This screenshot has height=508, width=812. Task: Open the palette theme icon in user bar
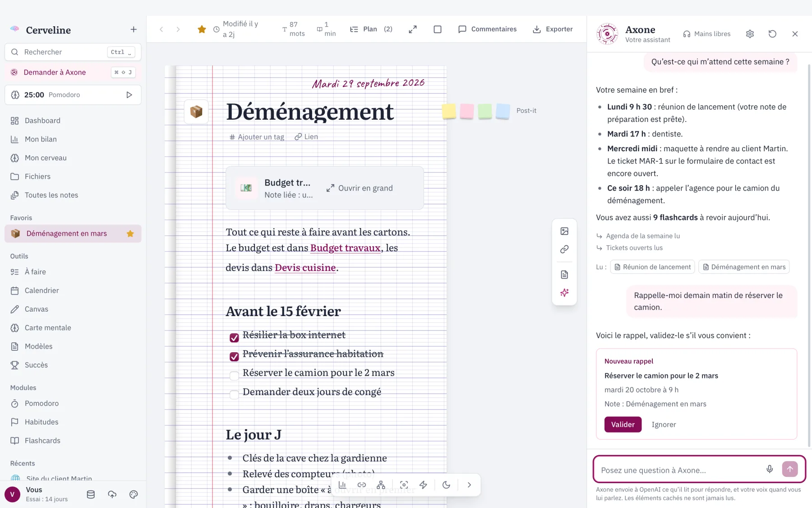tap(134, 494)
